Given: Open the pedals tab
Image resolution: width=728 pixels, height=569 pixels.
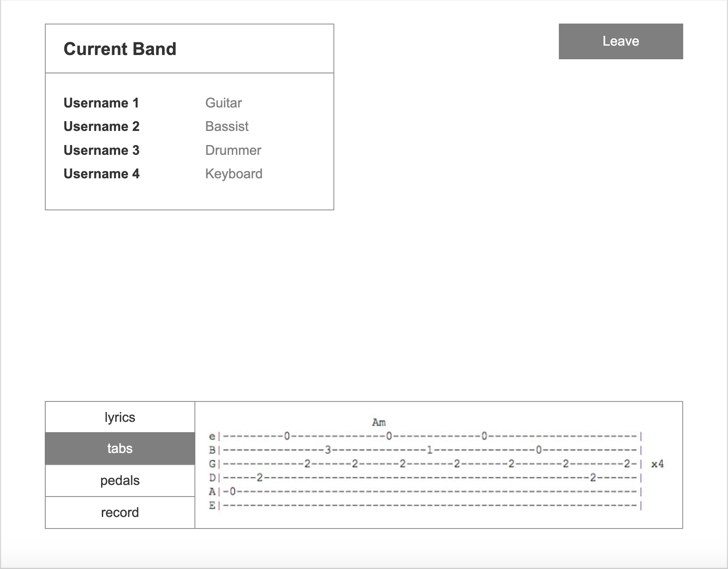Looking at the screenshot, I should 120,480.
